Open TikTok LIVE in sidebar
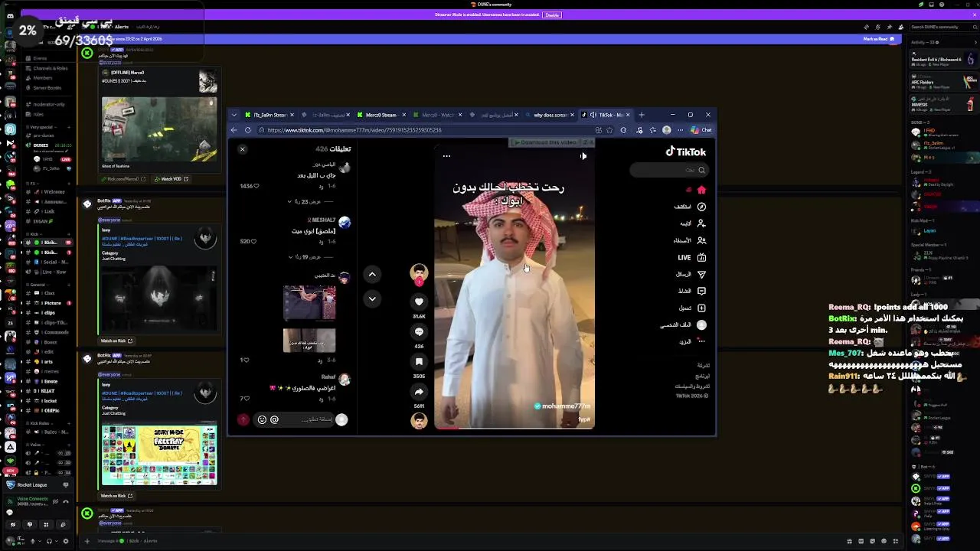 [691, 257]
